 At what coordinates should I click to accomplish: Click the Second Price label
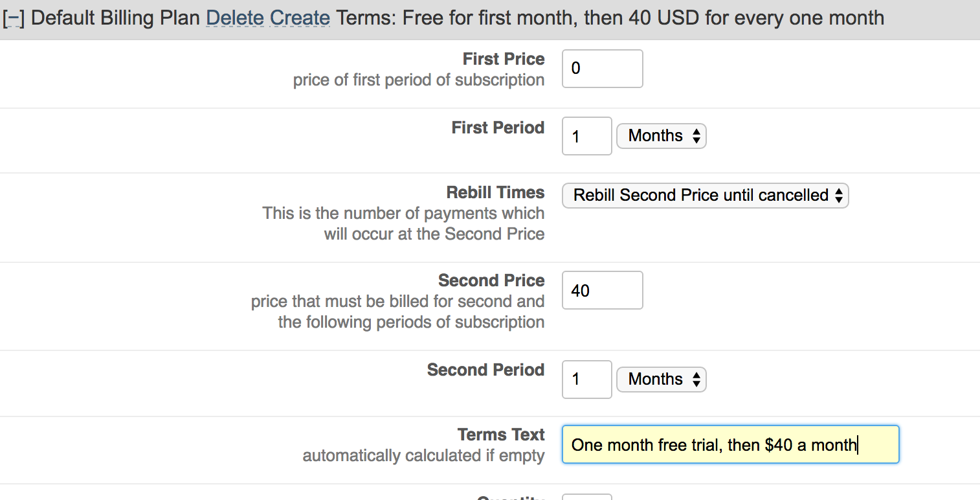491,280
